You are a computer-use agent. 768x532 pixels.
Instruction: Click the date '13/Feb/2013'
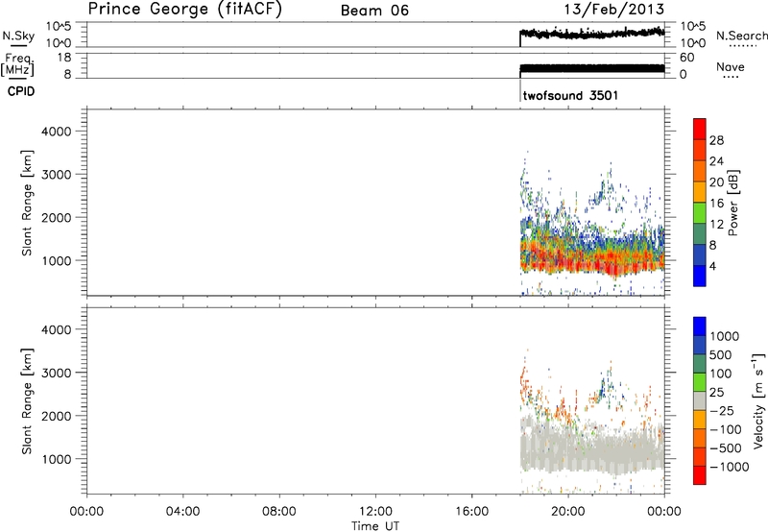pyautogui.click(x=614, y=9)
